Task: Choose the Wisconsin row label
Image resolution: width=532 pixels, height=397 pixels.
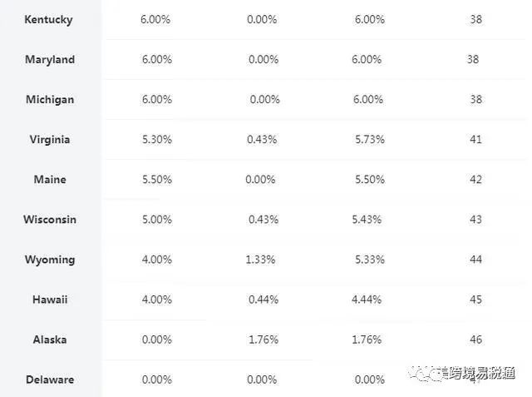Action: [x=50, y=219]
